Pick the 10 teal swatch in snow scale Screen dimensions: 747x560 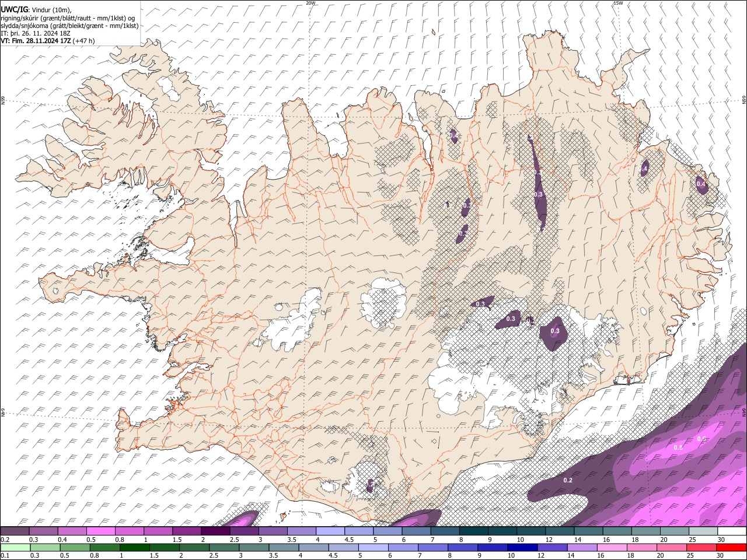[532, 531]
